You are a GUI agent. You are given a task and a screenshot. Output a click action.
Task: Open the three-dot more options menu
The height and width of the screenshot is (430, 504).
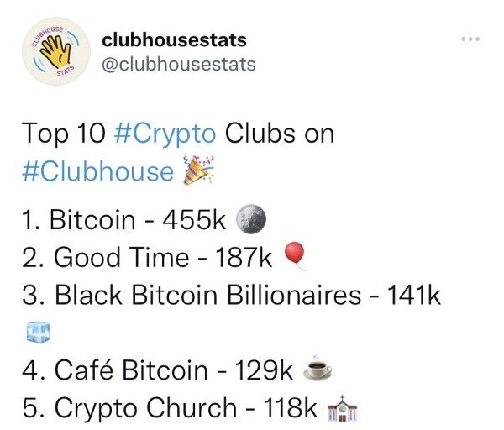pos(470,39)
